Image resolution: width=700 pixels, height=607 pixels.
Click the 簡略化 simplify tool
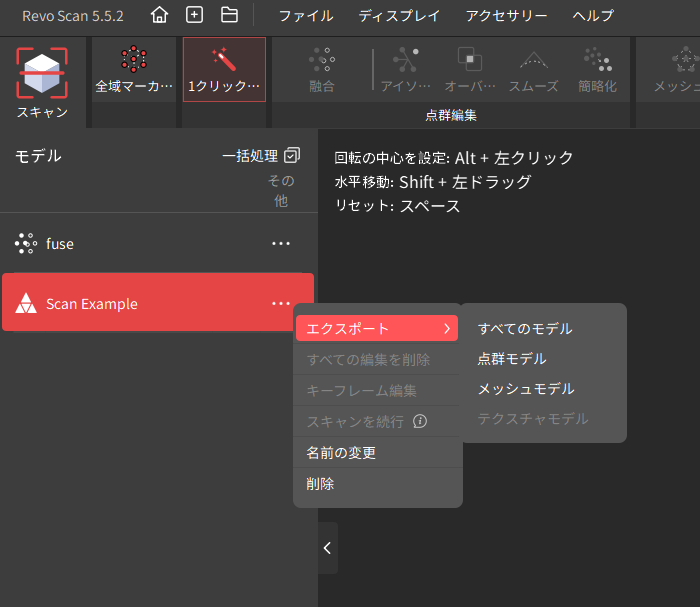(597, 70)
